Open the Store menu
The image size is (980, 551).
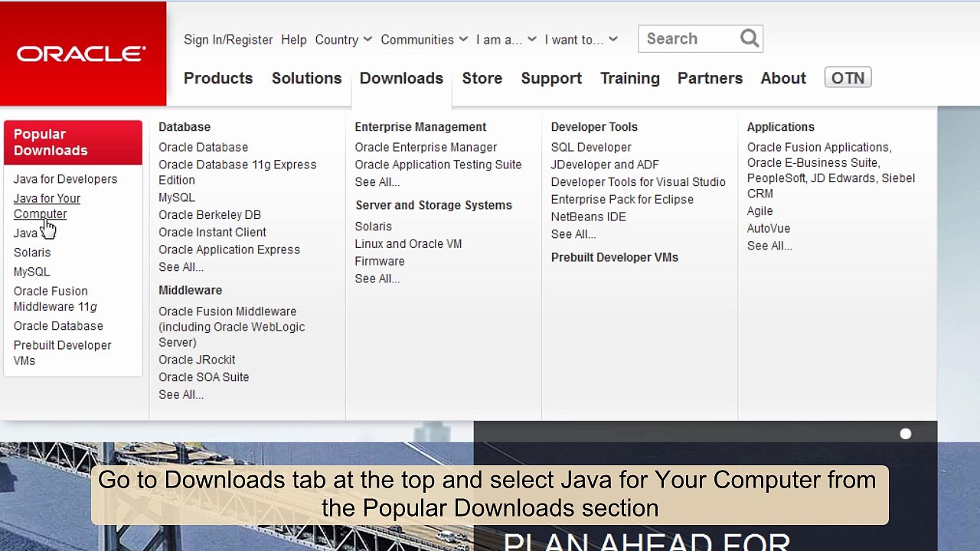(482, 78)
